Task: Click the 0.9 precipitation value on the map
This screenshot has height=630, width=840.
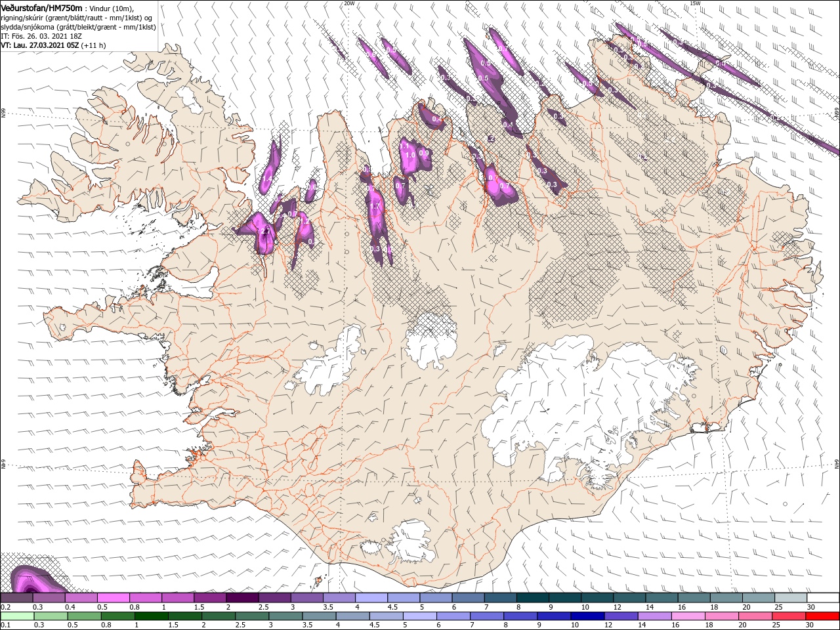Action: click(x=424, y=154)
